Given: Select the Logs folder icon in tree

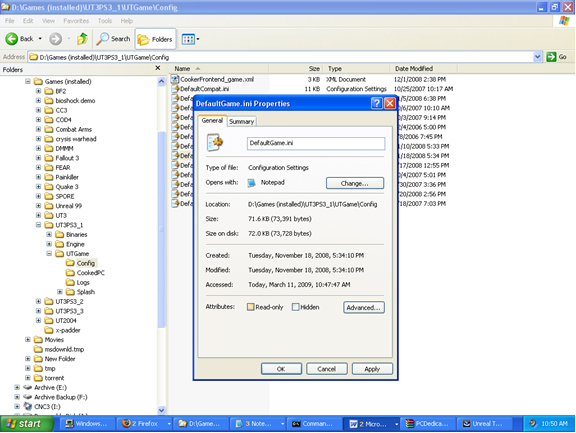Looking at the screenshot, I should point(70,282).
